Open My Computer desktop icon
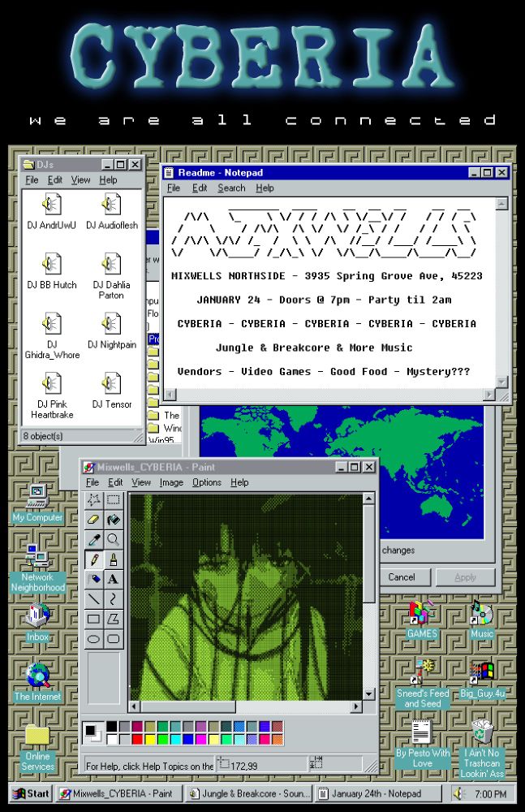This screenshot has height=812, width=525. [38, 503]
